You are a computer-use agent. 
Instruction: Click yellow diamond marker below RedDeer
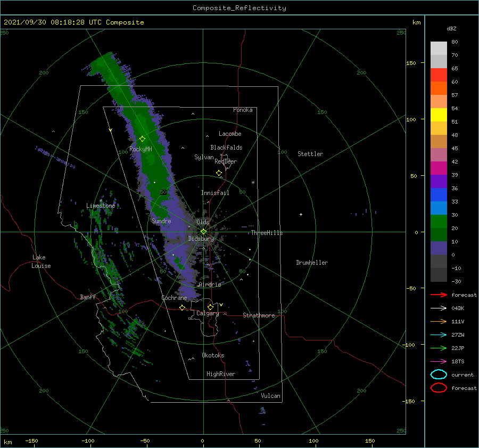[x=219, y=173]
